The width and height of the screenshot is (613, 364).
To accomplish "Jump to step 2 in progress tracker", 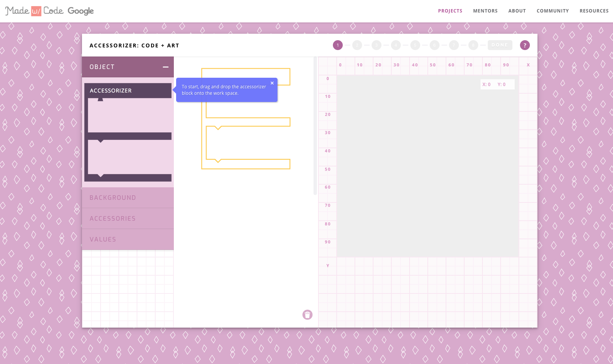I will coord(357,45).
